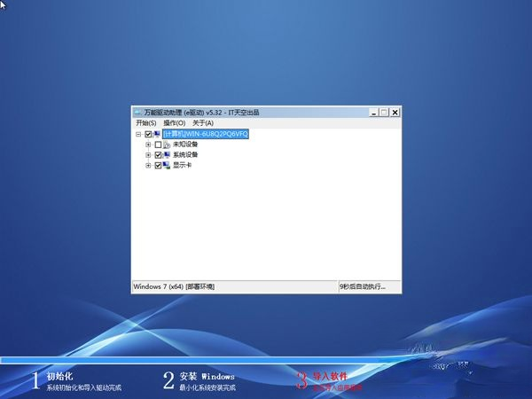This screenshot has height=399, width=532.
Task: Click step 1 初始化 label
Action: tap(59, 376)
